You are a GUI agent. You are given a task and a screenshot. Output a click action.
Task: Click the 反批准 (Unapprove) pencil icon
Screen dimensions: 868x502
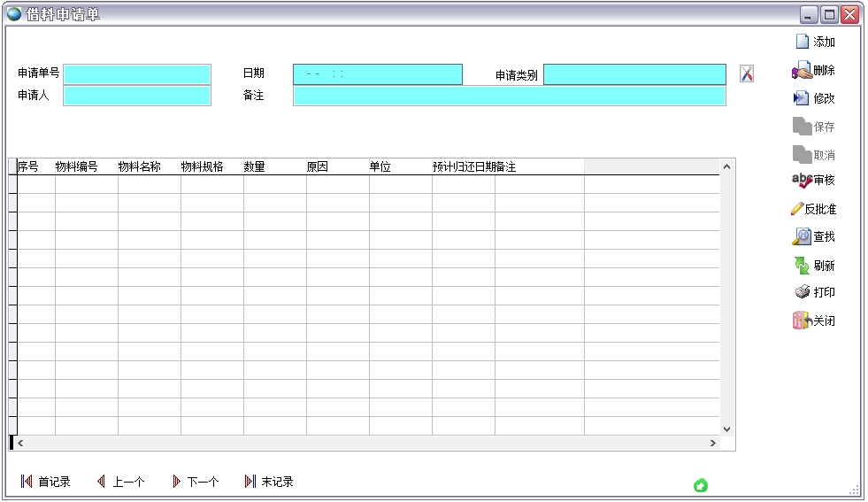797,209
